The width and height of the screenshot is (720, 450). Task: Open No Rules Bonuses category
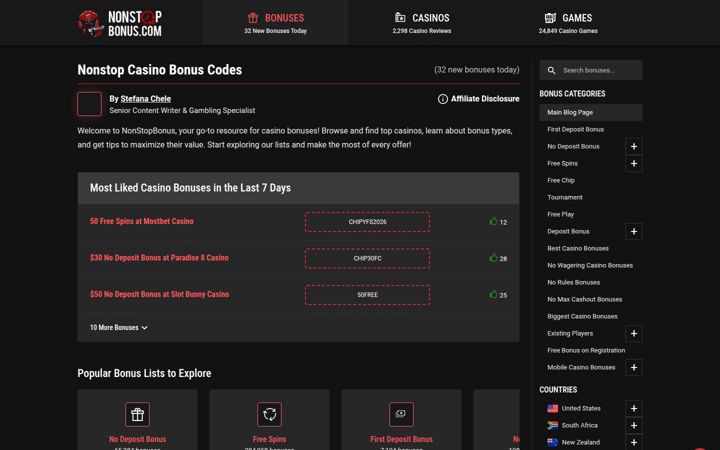574,282
